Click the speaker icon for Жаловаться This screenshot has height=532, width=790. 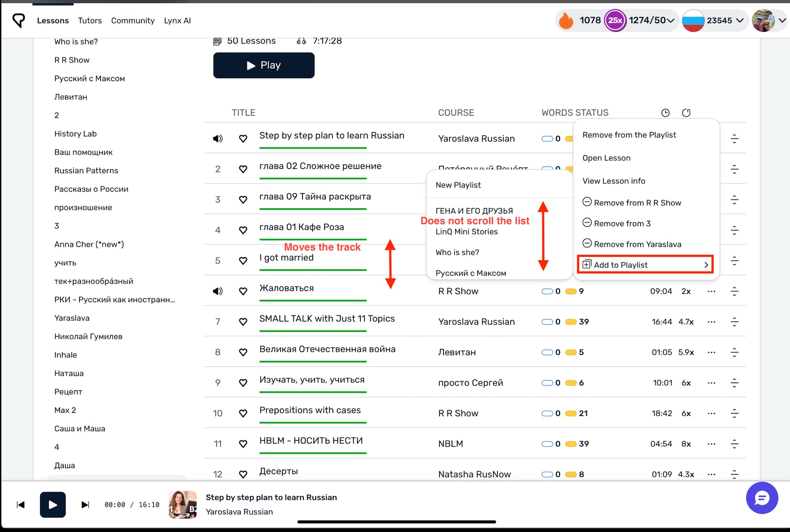tap(218, 291)
